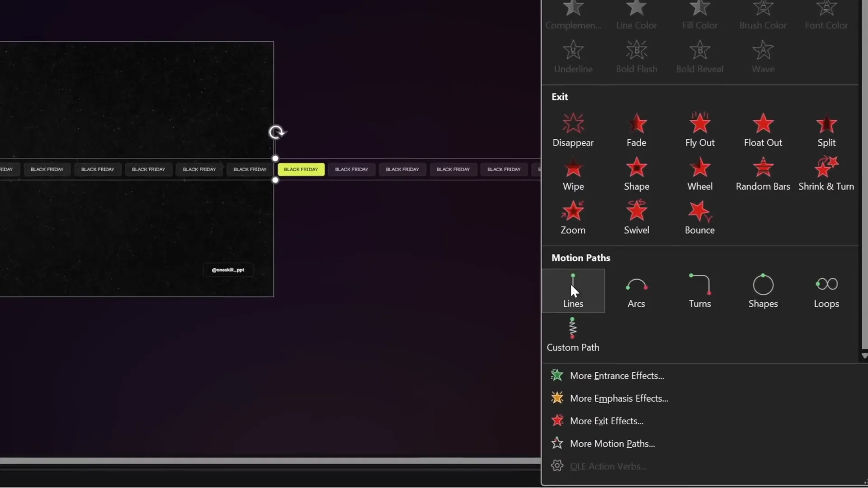
Task: Choose the Fly Out exit effect
Action: (x=699, y=130)
